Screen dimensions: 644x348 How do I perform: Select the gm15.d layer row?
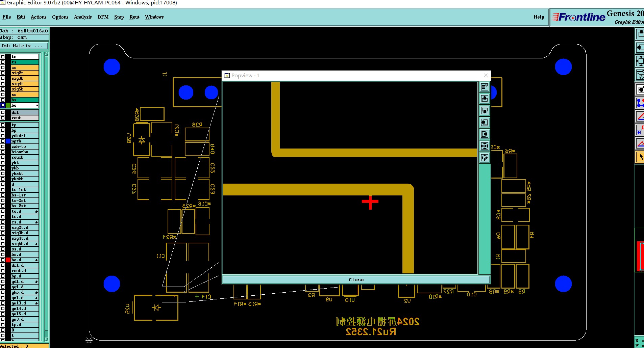pyautogui.click(x=25, y=314)
